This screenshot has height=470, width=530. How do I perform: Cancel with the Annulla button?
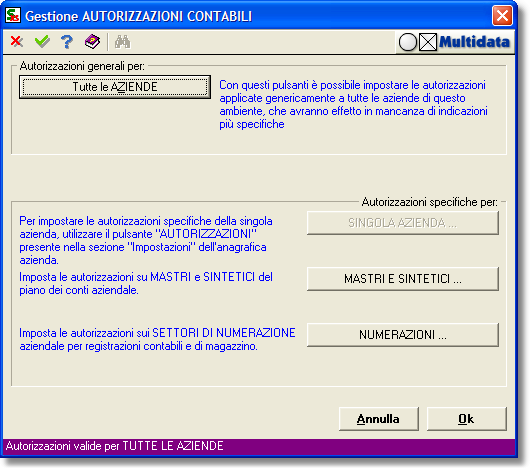[x=379, y=419]
